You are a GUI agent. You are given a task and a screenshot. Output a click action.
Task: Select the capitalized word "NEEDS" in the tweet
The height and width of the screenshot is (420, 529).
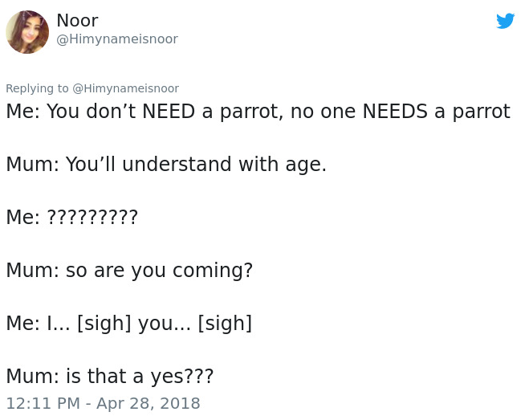[395, 112]
